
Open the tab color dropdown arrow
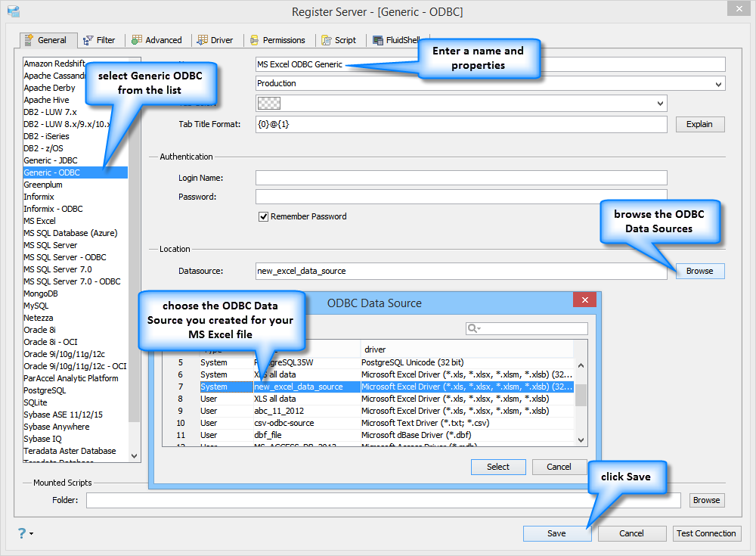pyautogui.click(x=660, y=104)
